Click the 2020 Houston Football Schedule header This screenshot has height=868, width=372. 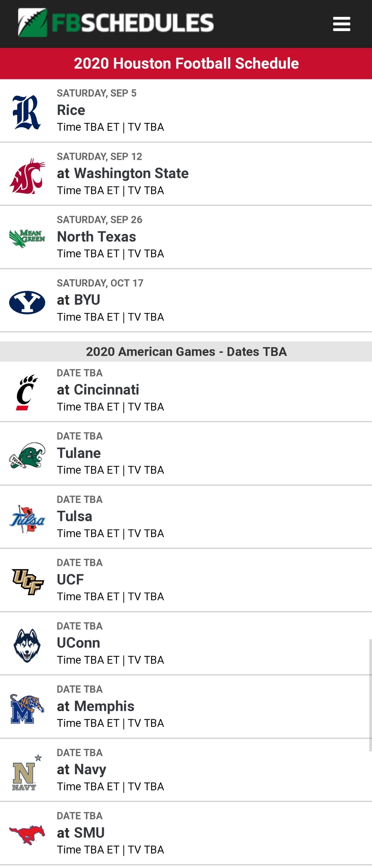[186, 64]
